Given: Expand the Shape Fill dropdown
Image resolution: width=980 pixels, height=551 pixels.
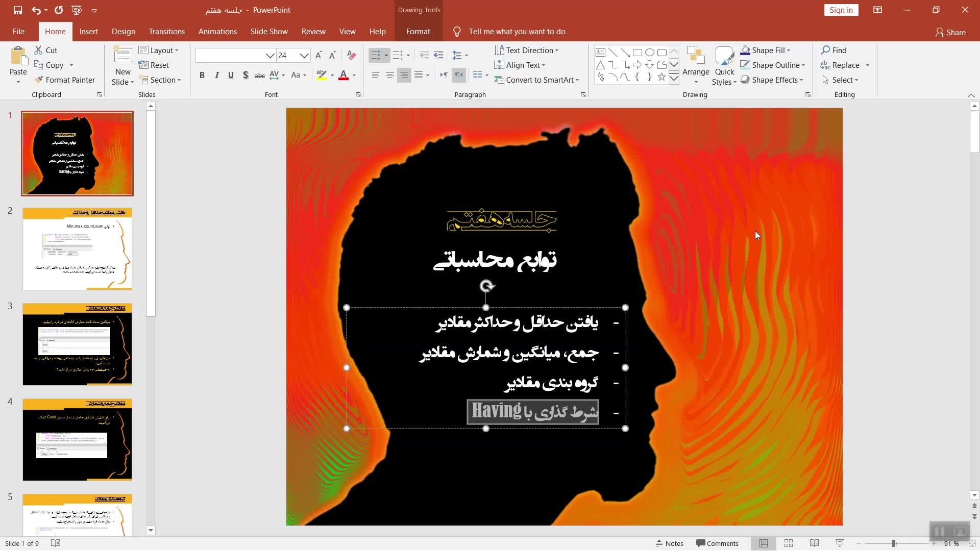Looking at the screenshot, I should pyautogui.click(x=789, y=51).
